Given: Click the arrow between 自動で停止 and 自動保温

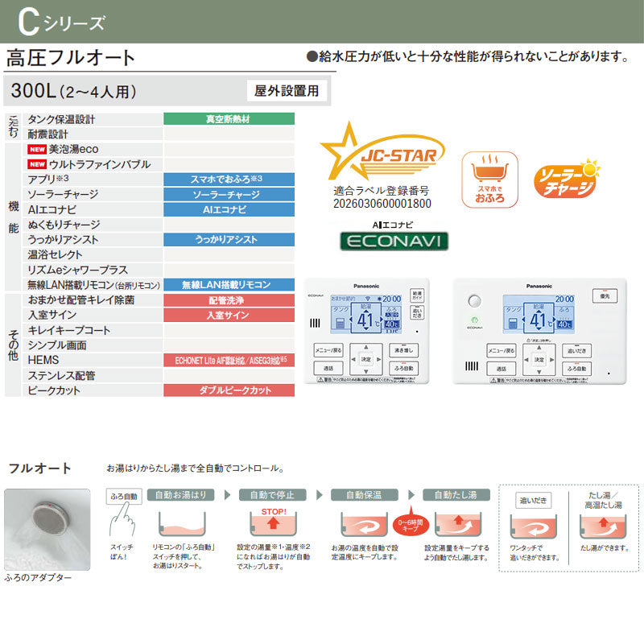Looking at the screenshot, I should [319, 495].
